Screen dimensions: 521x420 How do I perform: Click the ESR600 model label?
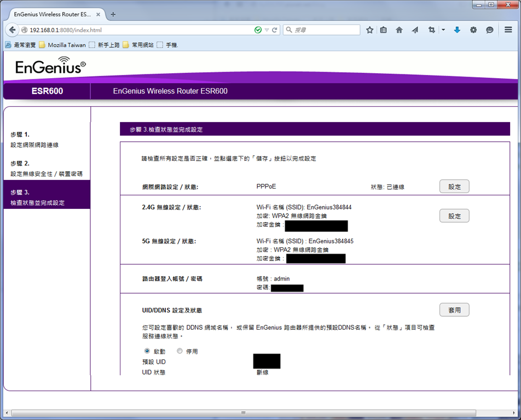47,91
